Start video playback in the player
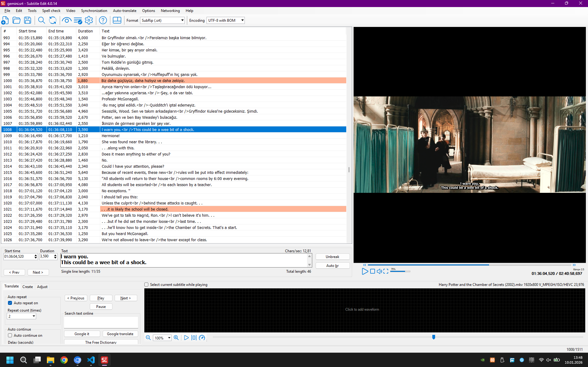 [365, 272]
